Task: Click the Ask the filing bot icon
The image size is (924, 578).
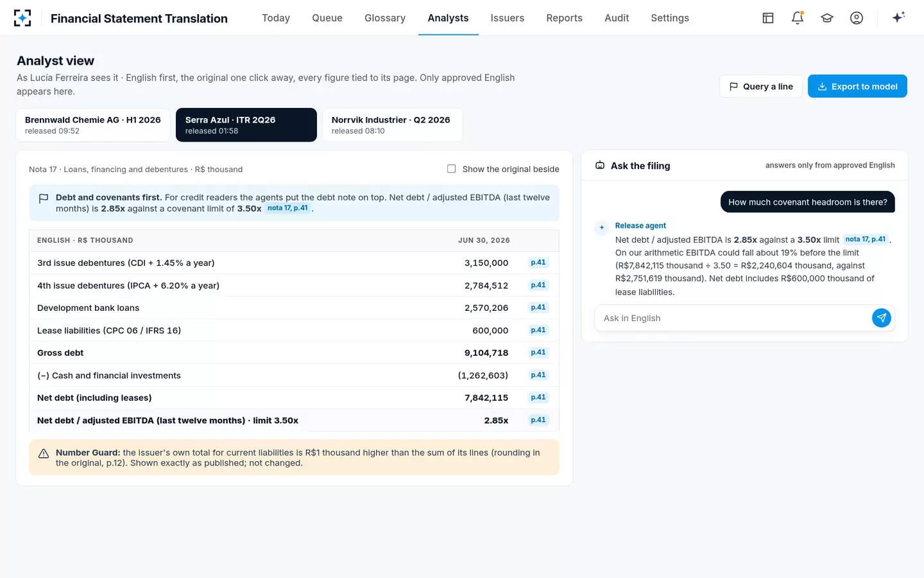Action: pyautogui.click(x=600, y=166)
